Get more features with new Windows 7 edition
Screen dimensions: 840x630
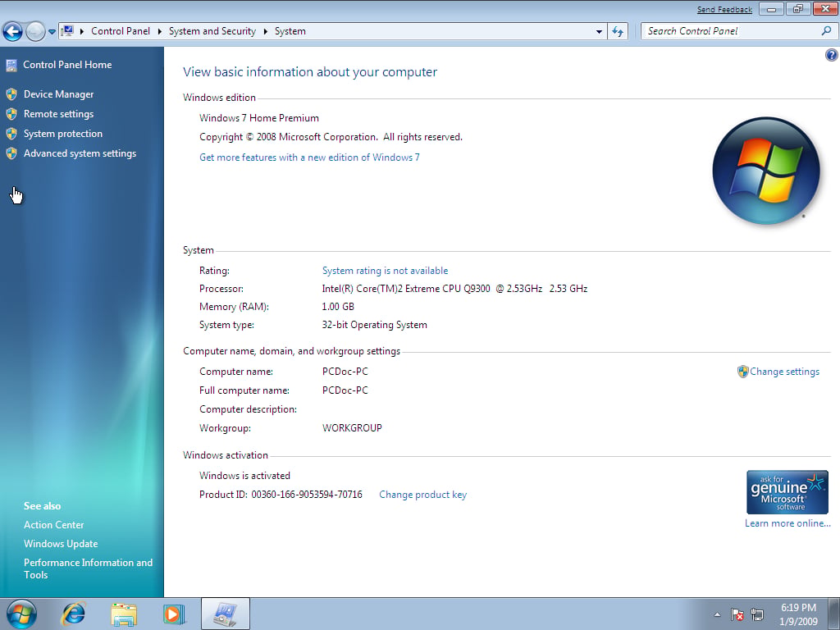tap(309, 157)
